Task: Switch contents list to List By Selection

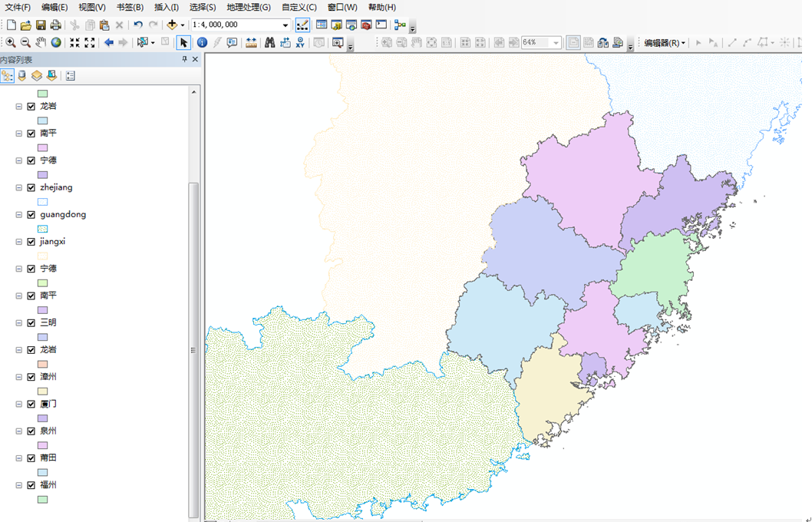Action: [x=51, y=76]
